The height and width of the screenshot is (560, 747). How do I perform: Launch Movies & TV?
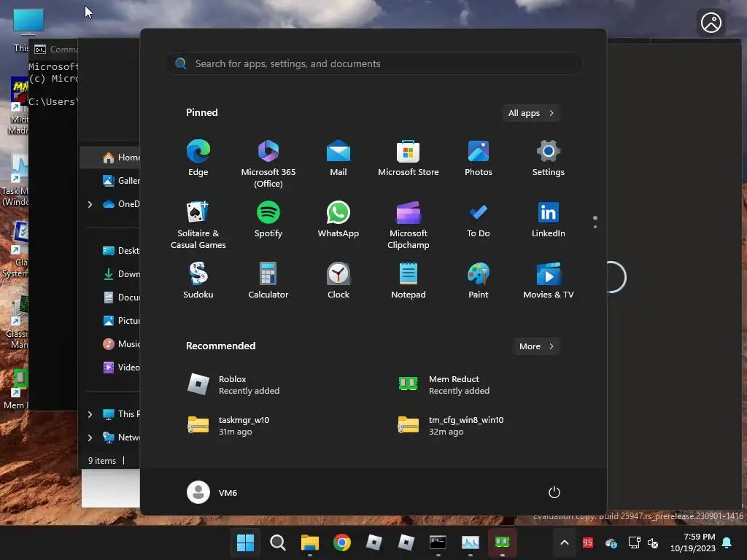(x=549, y=281)
